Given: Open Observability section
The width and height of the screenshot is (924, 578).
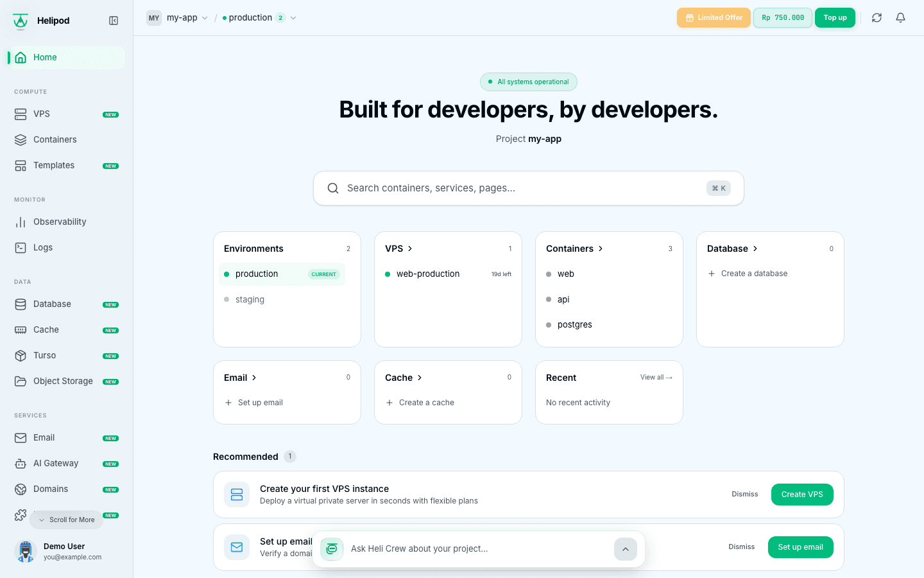Looking at the screenshot, I should coord(67,222).
